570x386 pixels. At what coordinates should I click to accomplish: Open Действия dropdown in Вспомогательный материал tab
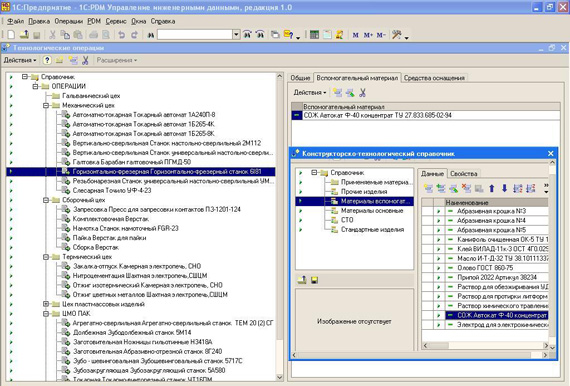310,93
